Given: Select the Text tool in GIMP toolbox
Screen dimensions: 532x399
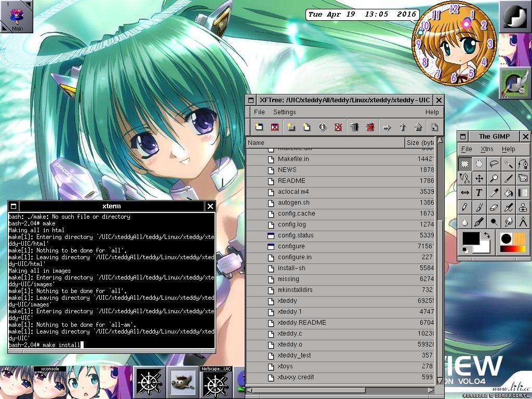Looking at the screenshot, I should click(479, 193).
